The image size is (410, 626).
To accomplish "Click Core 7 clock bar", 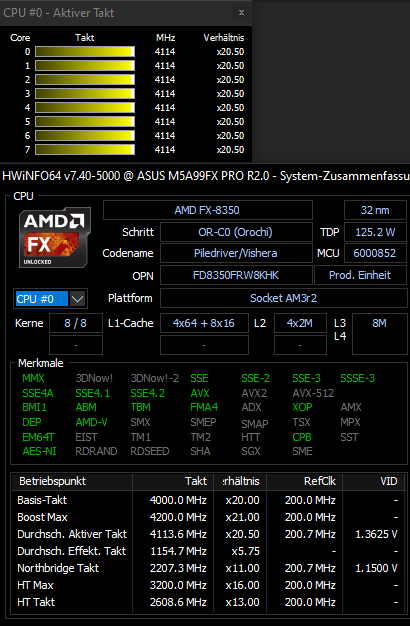I will pos(85,149).
